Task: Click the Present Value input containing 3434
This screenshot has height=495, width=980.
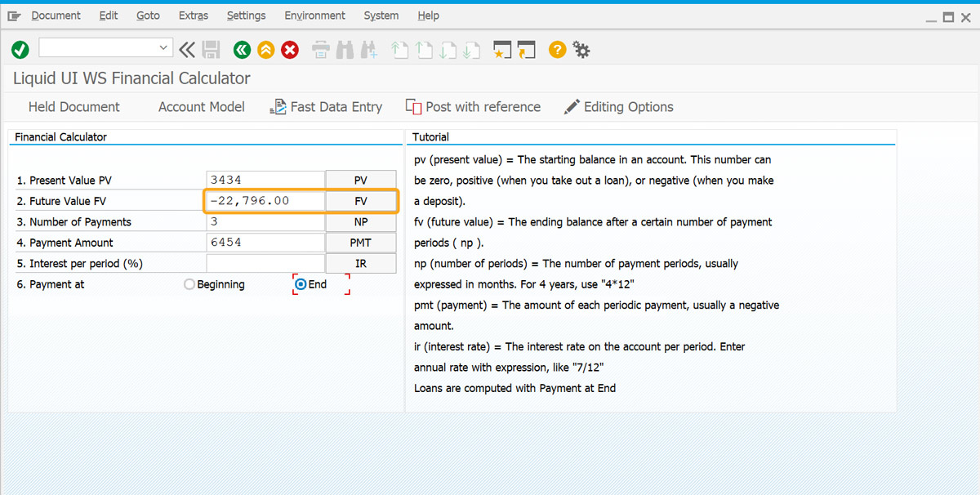Action: coord(265,180)
